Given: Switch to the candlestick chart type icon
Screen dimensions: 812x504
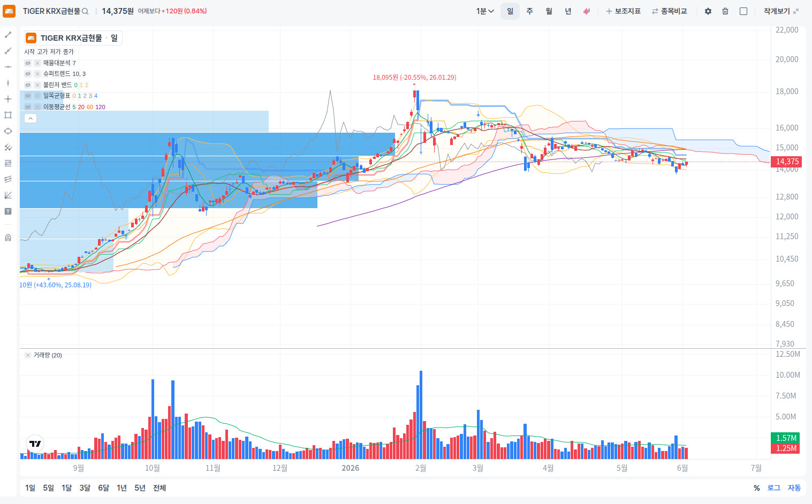Looking at the screenshot, I should (x=587, y=11).
